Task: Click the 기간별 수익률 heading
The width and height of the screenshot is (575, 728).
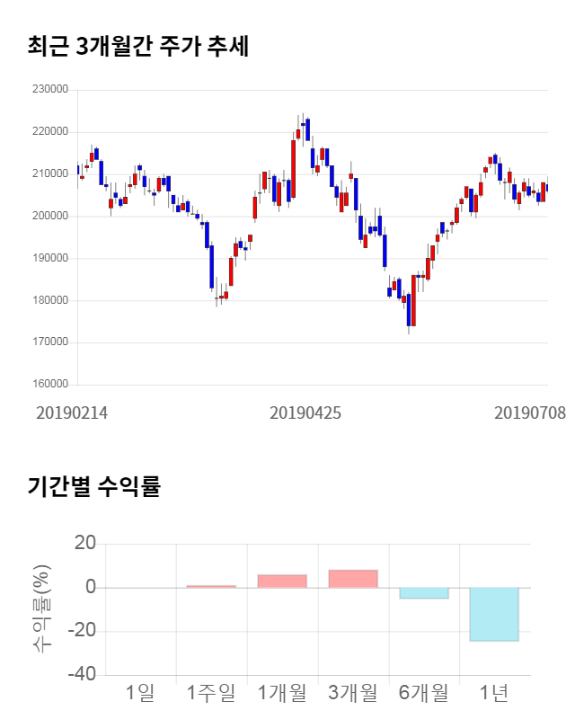Action: (x=93, y=487)
